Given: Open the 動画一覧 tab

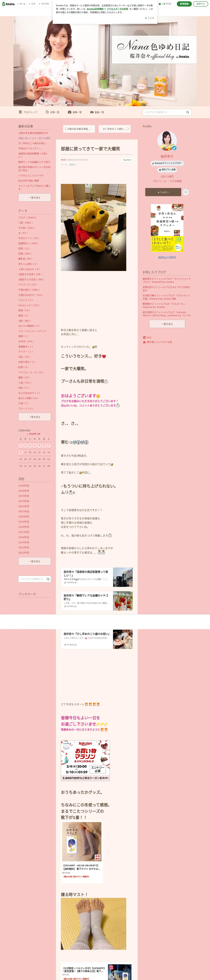Looking at the screenshot, I should pos(97,112).
